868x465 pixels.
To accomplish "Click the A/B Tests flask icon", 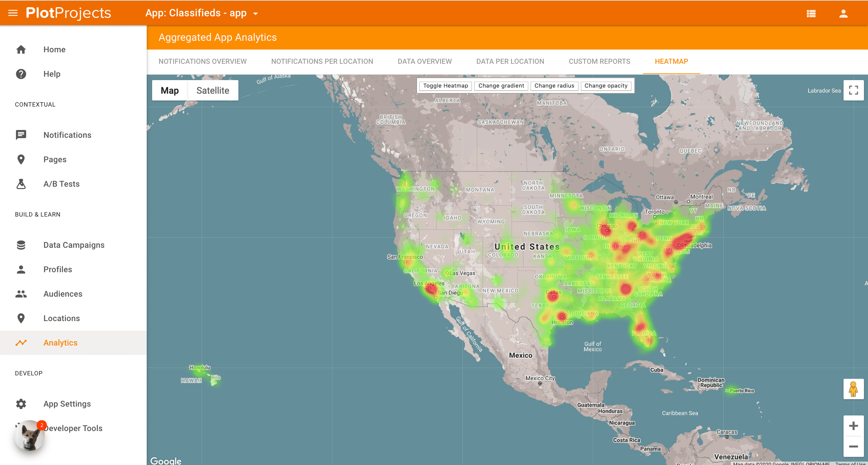I will point(21,184).
